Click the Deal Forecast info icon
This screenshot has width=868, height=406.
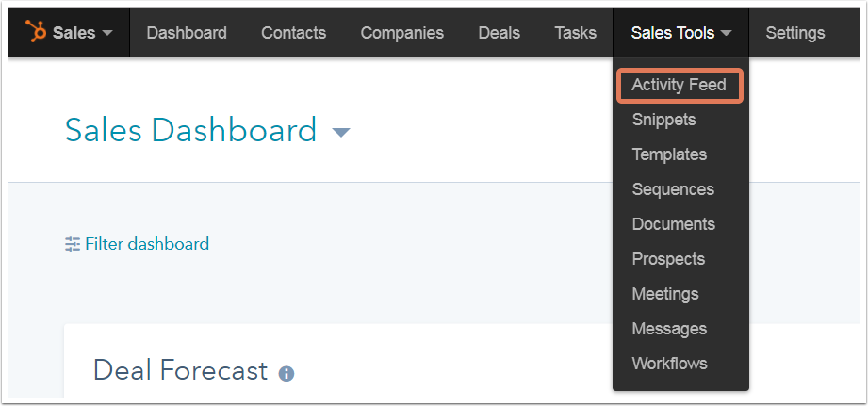(287, 373)
